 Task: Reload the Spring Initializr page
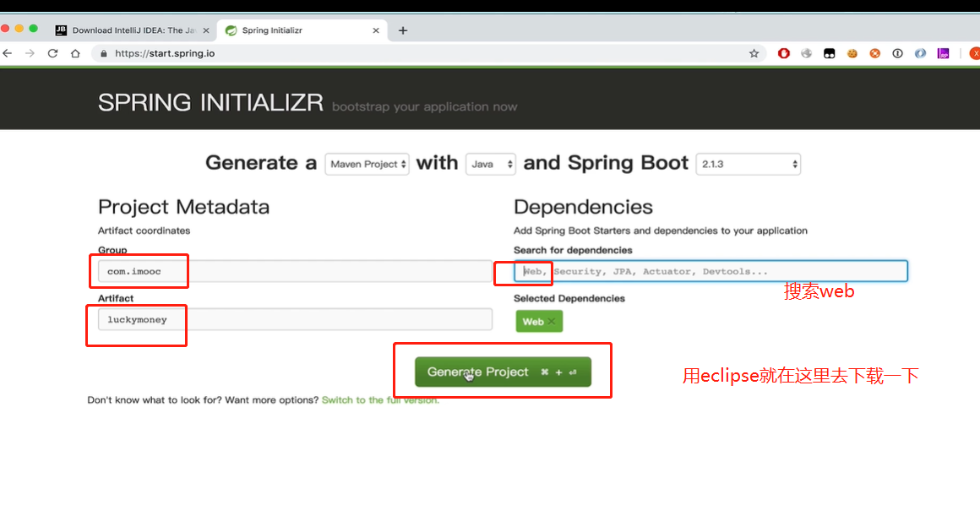pyautogui.click(x=53, y=54)
